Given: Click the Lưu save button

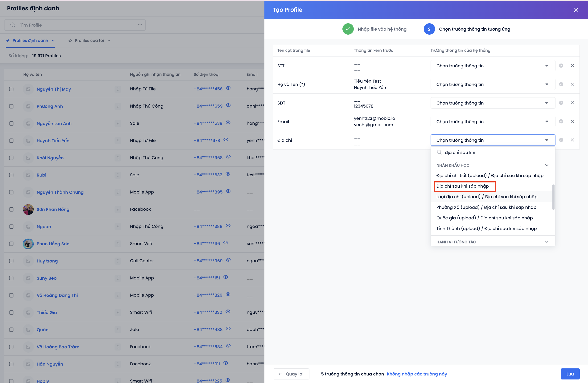Looking at the screenshot, I should point(570,374).
